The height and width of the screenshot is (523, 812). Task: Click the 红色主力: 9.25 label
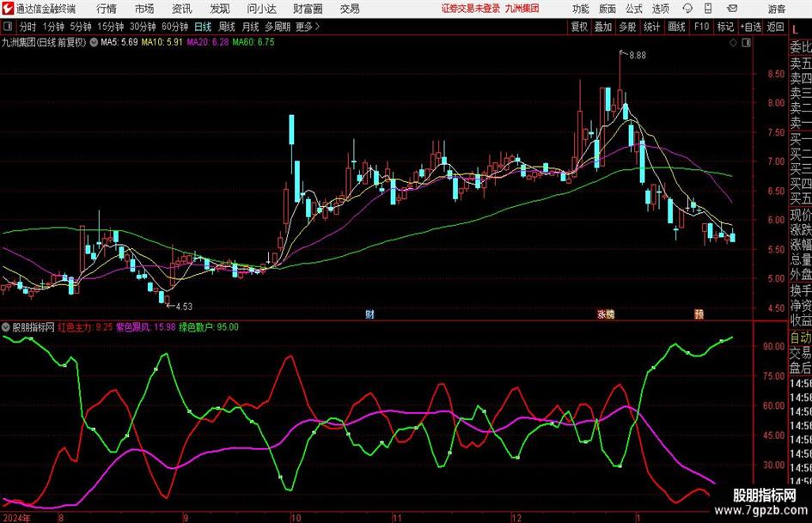[85, 327]
